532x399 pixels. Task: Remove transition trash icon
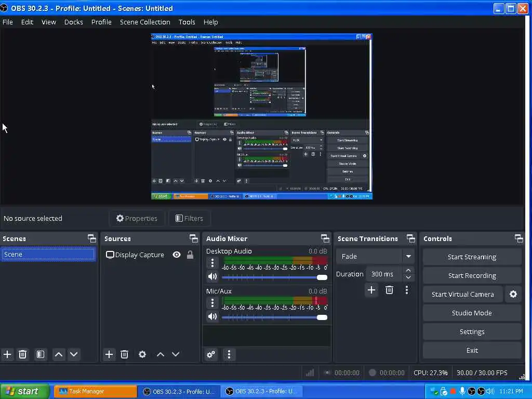point(389,290)
